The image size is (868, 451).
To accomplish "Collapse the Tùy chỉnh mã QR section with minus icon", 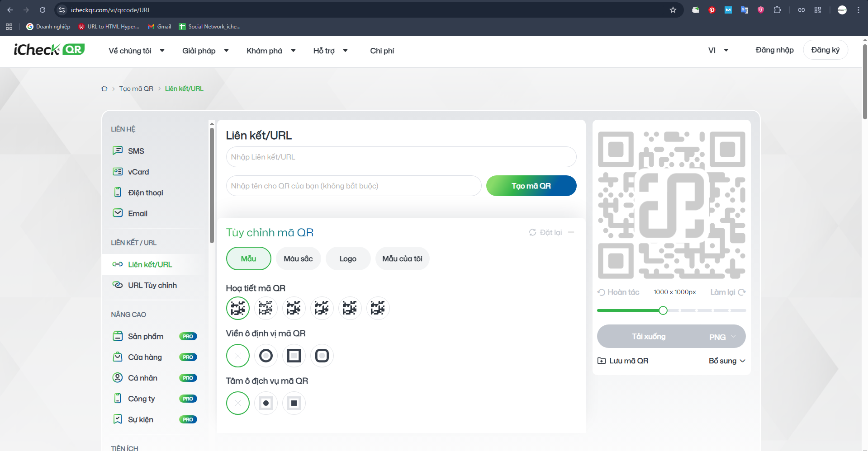I will [571, 232].
